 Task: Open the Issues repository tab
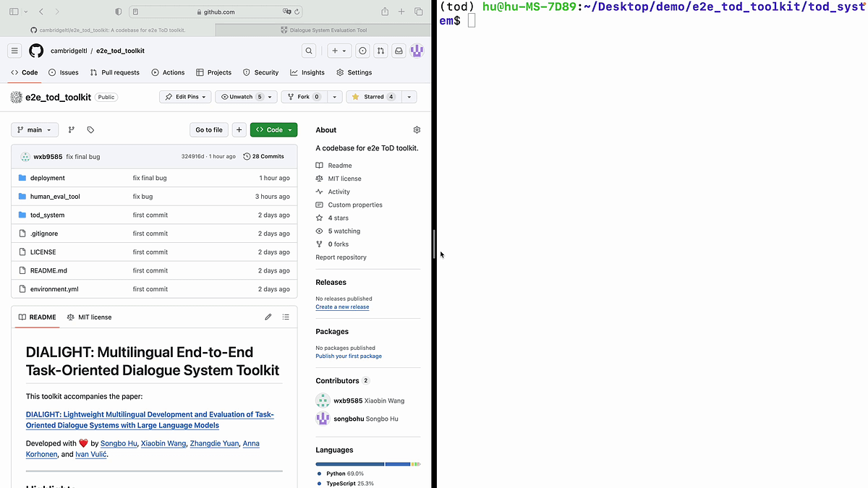64,72
